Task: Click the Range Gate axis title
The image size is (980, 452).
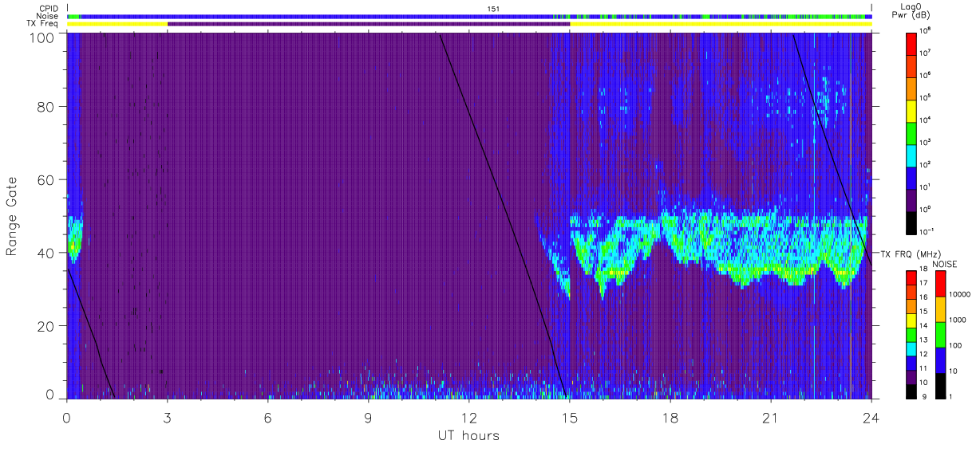Action: coord(12,216)
